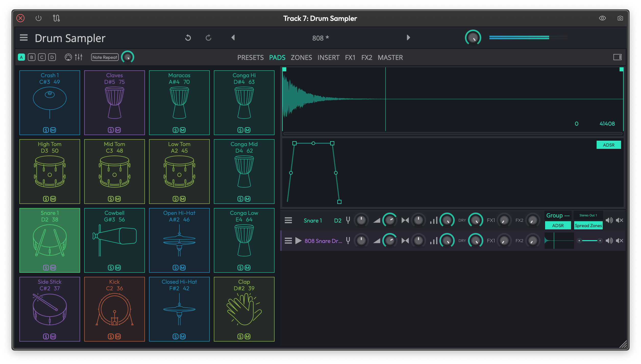Solo the Kick pad

[x=111, y=336]
